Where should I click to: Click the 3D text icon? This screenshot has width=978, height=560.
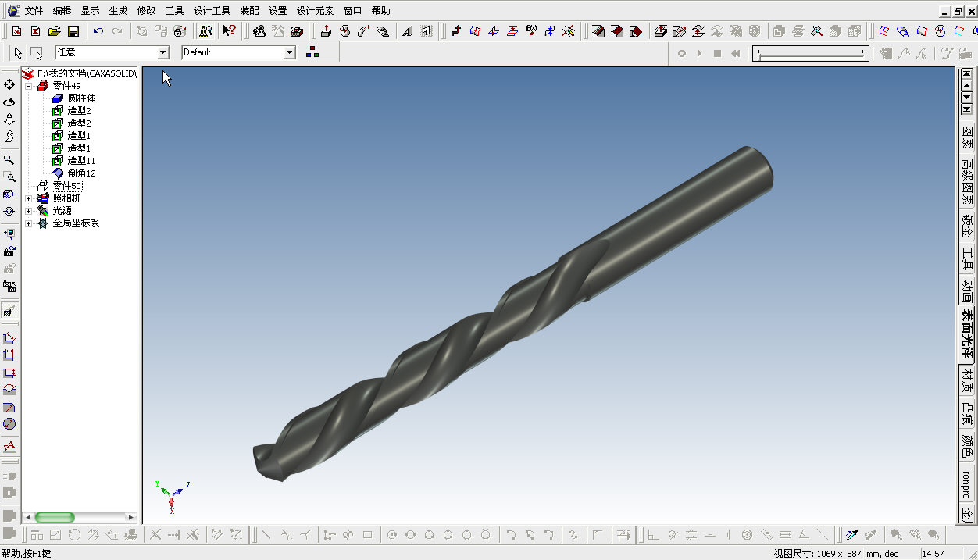pos(408,31)
